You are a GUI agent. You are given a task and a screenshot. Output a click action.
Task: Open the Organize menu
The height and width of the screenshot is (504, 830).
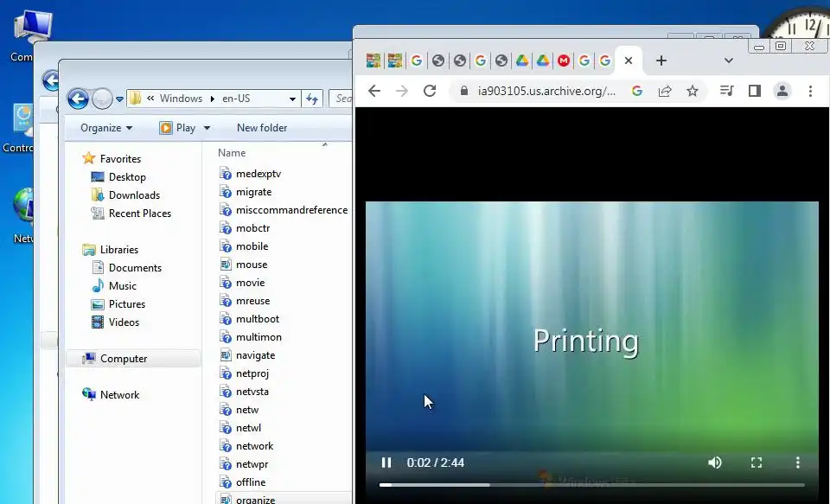(106, 128)
